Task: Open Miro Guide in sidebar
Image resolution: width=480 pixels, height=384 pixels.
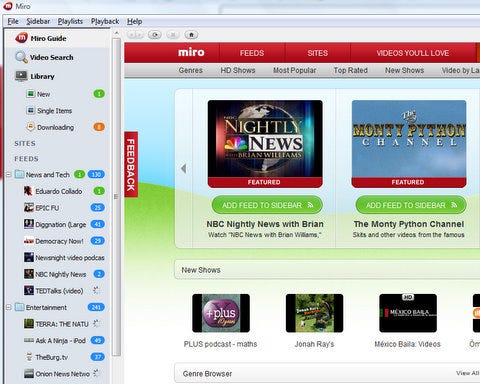Action: click(x=57, y=38)
